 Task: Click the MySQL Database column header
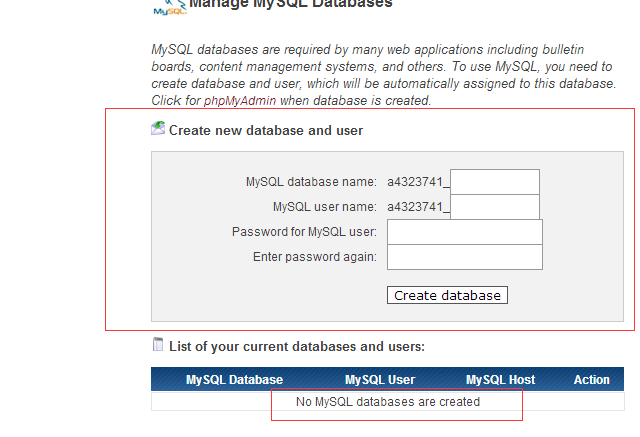tap(234, 380)
